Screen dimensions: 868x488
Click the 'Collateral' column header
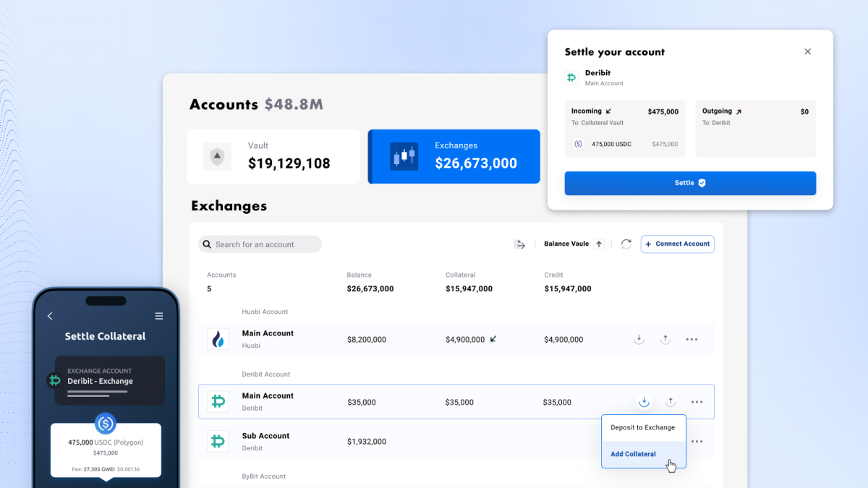click(x=461, y=275)
